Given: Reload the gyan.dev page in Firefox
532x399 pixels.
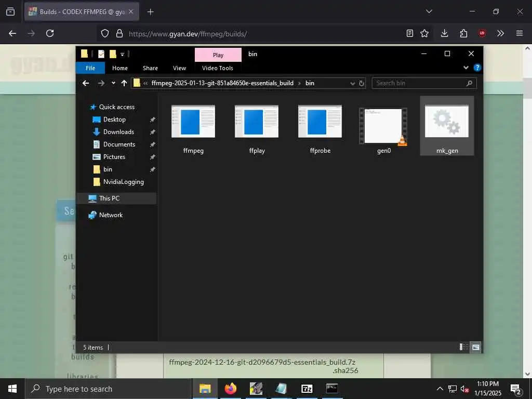Looking at the screenshot, I should (50, 33).
